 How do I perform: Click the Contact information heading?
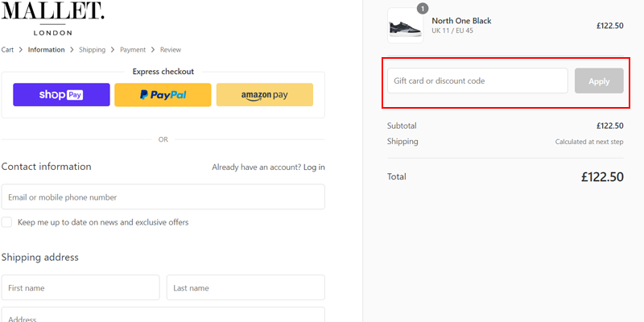click(47, 167)
